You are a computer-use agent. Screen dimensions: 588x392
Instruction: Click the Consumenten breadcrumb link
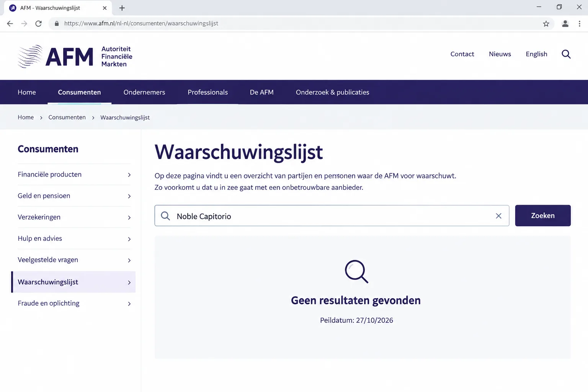pos(67,117)
